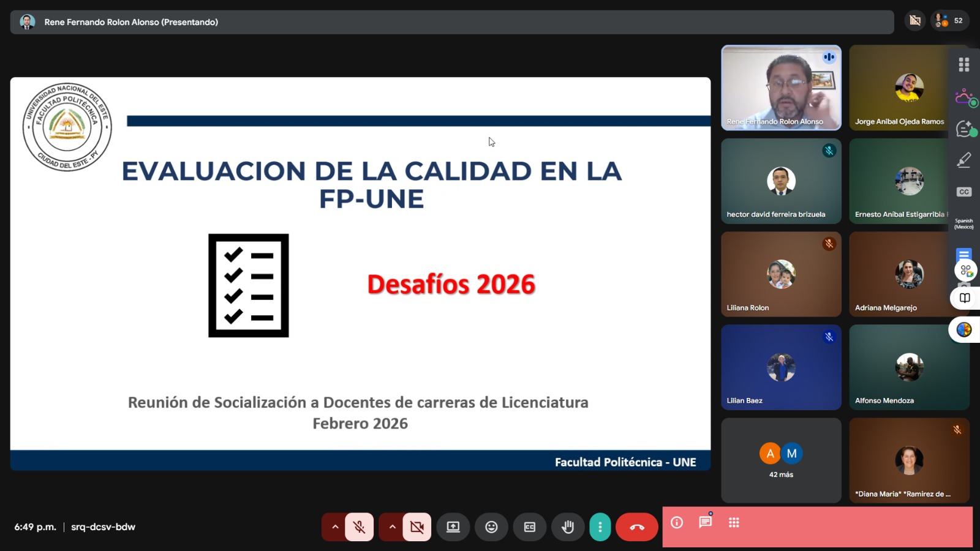Image resolution: width=980 pixels, height=551 pixels.
Task: Open the 42 más participants tile
Action: pyautogui.click(x=781, y=460)
